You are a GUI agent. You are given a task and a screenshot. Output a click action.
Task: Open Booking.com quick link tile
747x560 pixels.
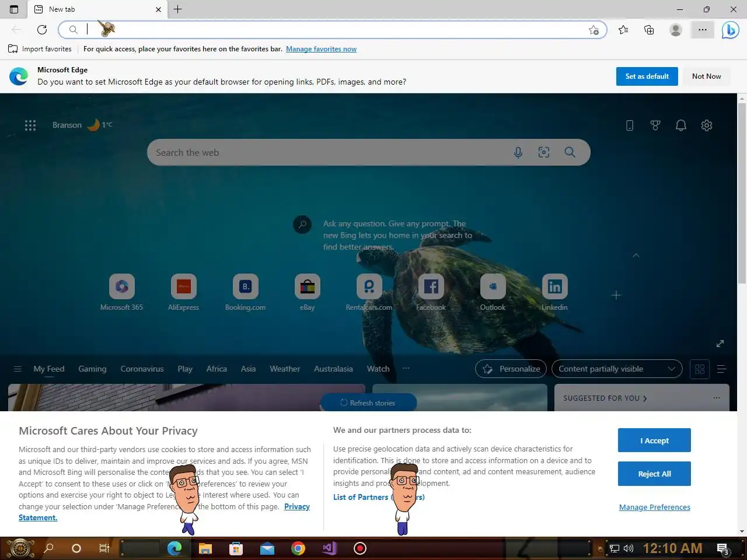click(245, 292)
